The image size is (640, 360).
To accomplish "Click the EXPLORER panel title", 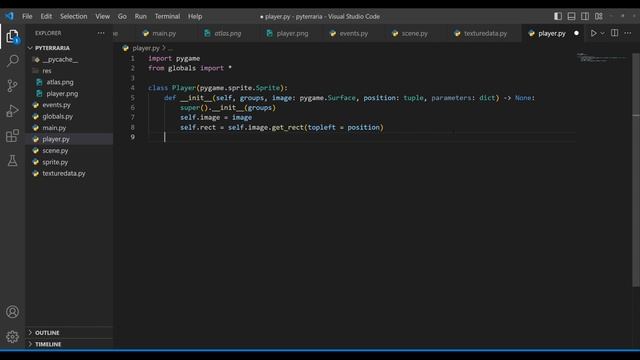I will tap(48, 33).
